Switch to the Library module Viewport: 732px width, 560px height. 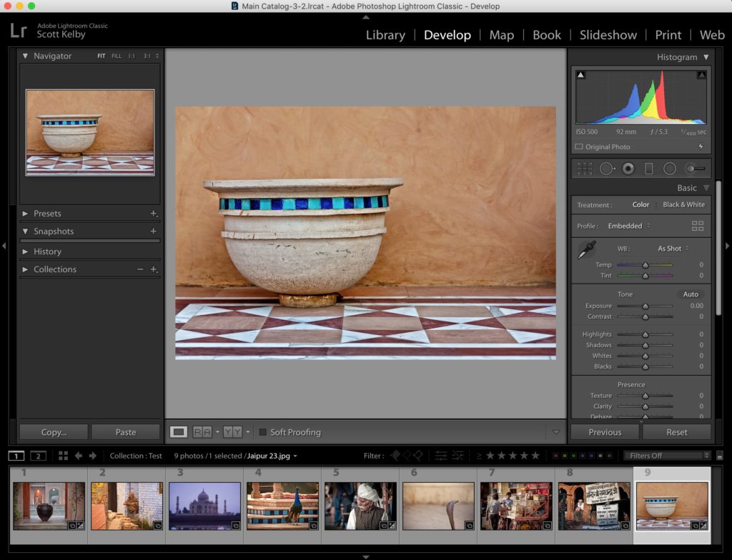tap(385, 35)
